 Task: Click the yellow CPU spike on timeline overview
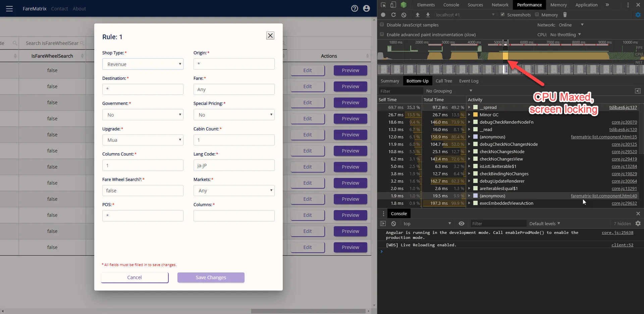point(505,56)
